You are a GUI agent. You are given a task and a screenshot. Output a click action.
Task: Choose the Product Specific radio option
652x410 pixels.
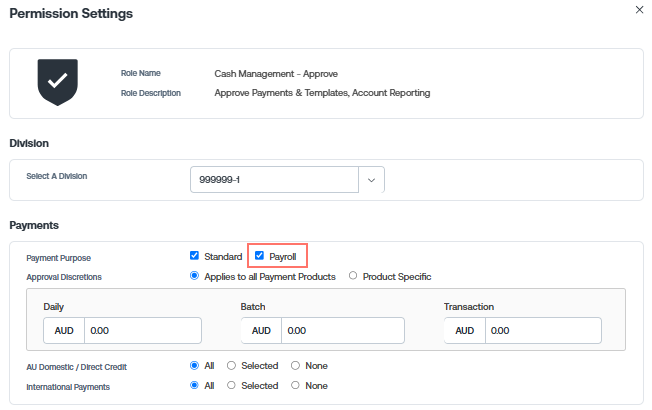pyautogui.click(x=353, y=276)
